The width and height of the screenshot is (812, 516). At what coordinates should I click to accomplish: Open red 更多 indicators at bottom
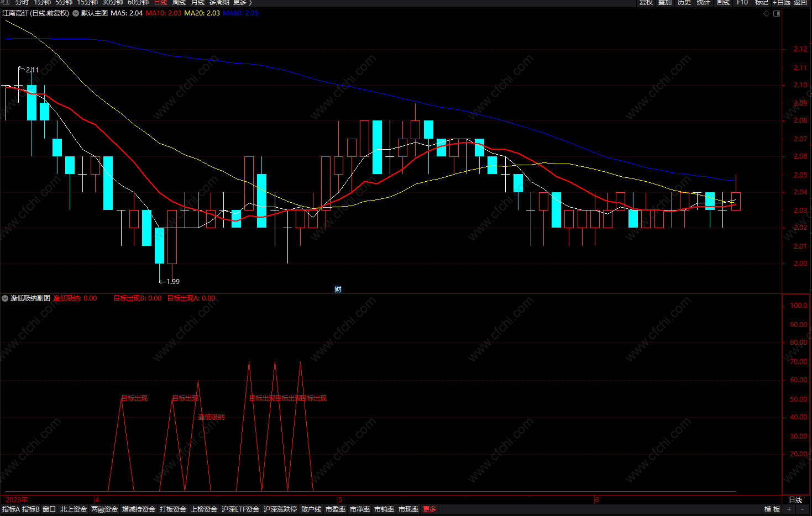tap(429, 509)
